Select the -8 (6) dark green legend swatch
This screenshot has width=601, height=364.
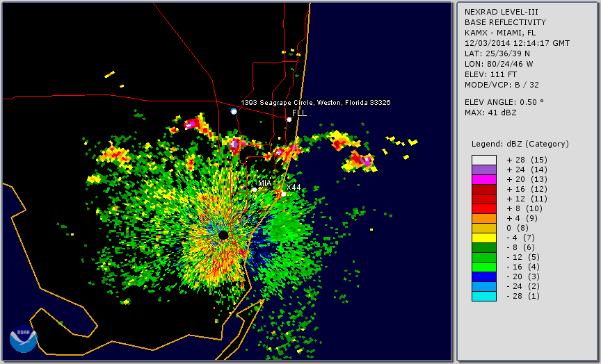484,247
